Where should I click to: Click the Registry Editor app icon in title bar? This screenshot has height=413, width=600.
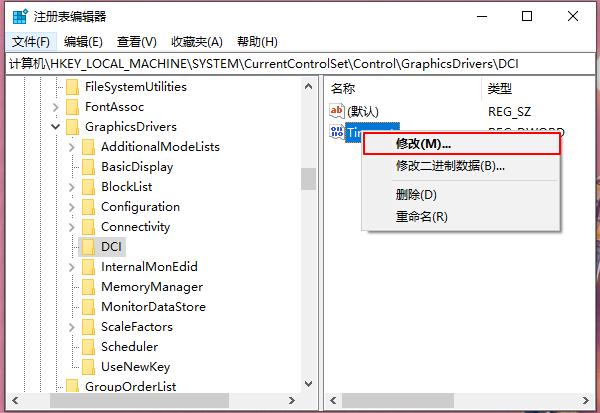(x=20, y=16)
